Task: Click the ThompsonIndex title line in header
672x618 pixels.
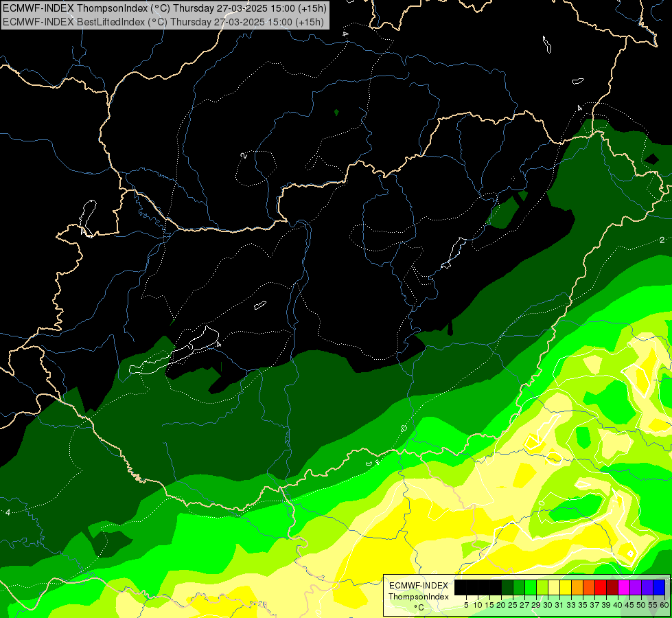Action: click(x=165, y=8)
